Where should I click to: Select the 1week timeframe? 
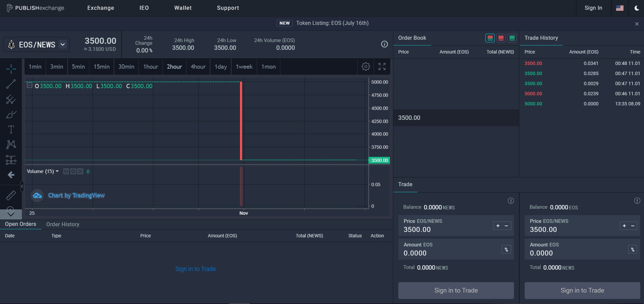(244, 67)
